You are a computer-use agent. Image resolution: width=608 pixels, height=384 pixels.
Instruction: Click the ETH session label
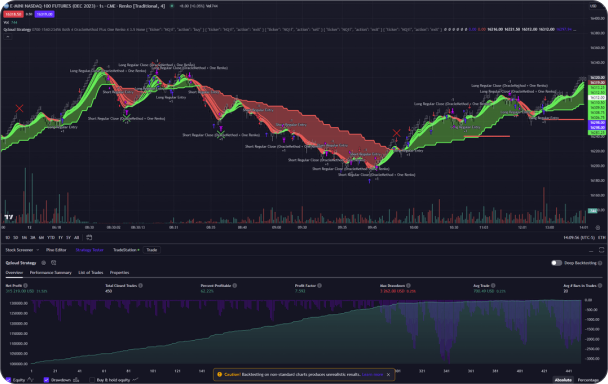601,237
